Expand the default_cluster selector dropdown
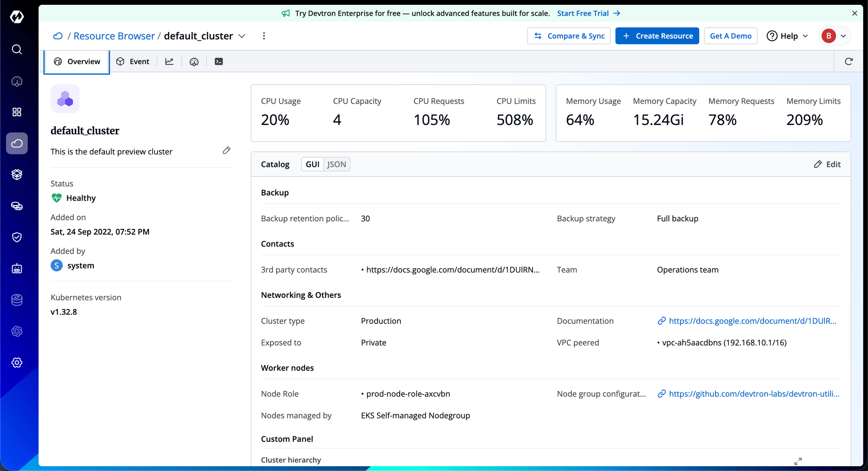This screenshot has height=471, width=868. click(242, 36)
